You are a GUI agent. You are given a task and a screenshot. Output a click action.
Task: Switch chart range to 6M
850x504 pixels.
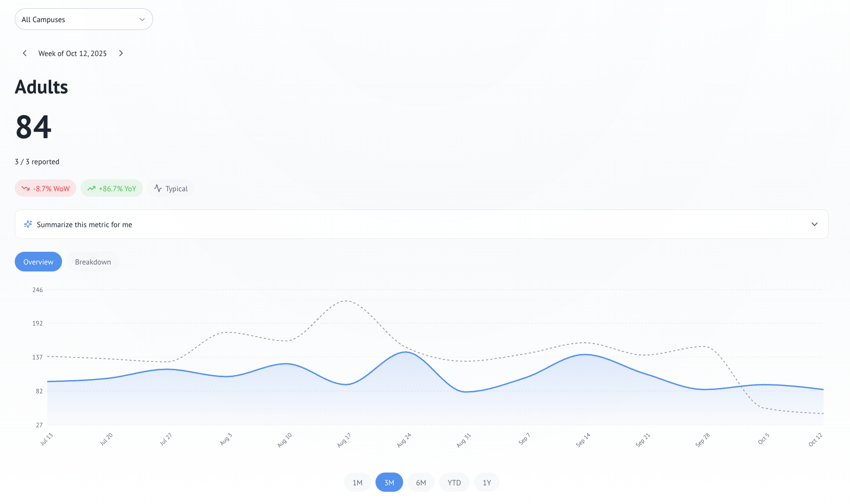pyautogui.click(x=421, y=482)
